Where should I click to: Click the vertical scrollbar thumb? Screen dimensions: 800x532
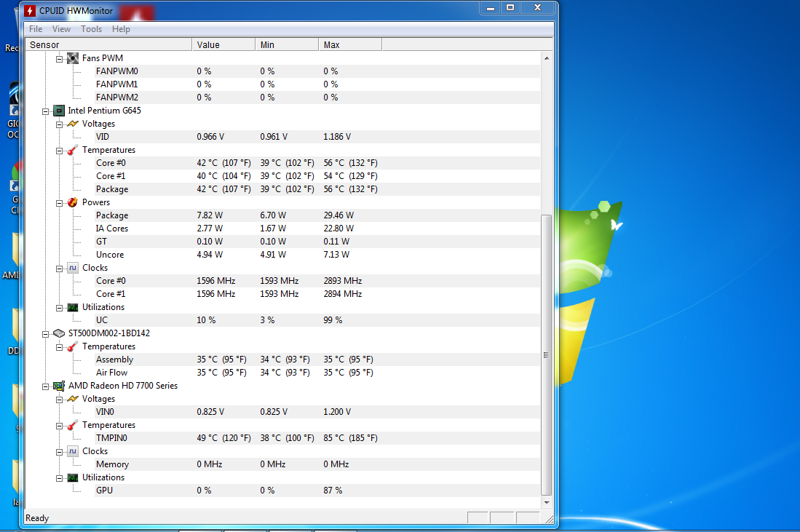pyautogui.click(x=547, y=355)
